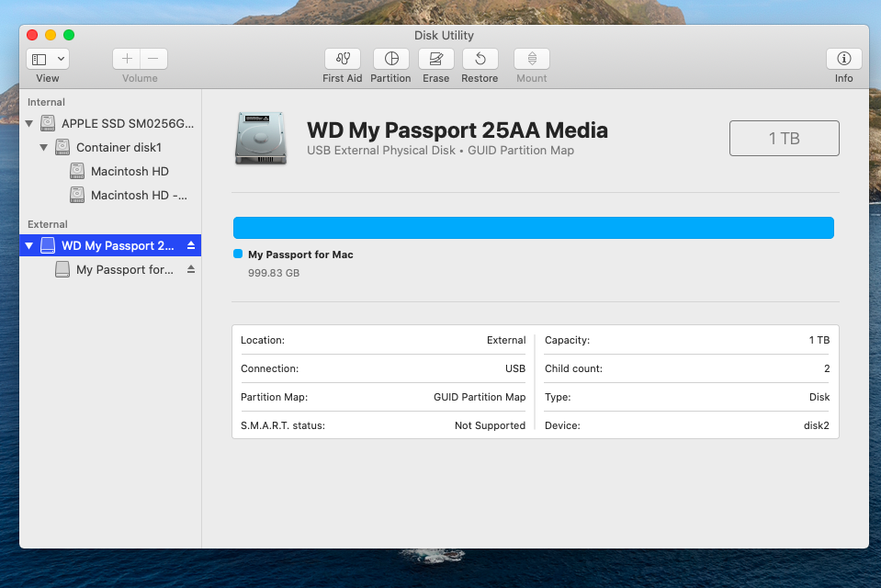Click the Disk Utility window title
Screen dimensions: 881x588
coord(444,36)
